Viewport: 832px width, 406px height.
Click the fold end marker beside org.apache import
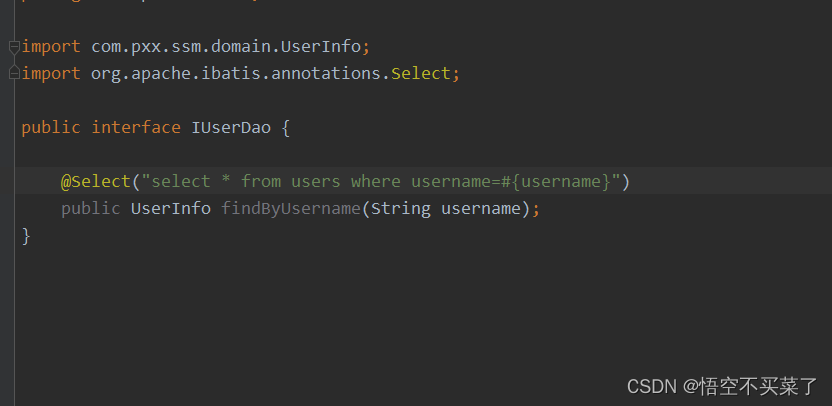tap(13, 73)
